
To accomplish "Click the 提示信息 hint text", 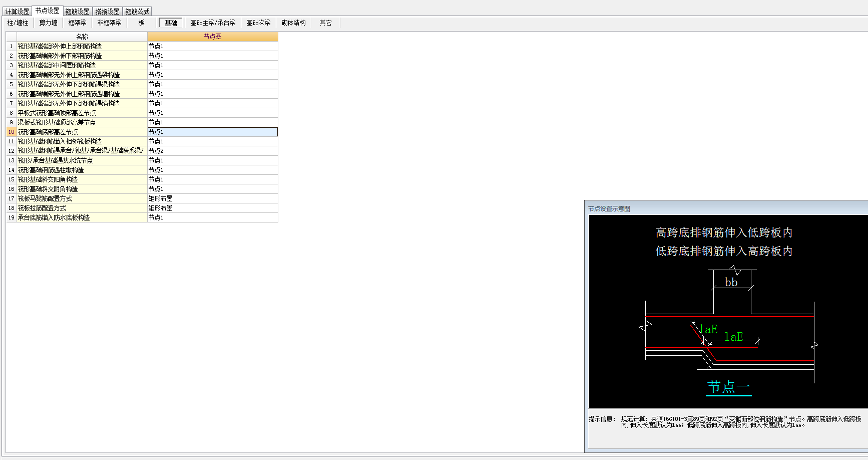I will click(x=725, y=422).
